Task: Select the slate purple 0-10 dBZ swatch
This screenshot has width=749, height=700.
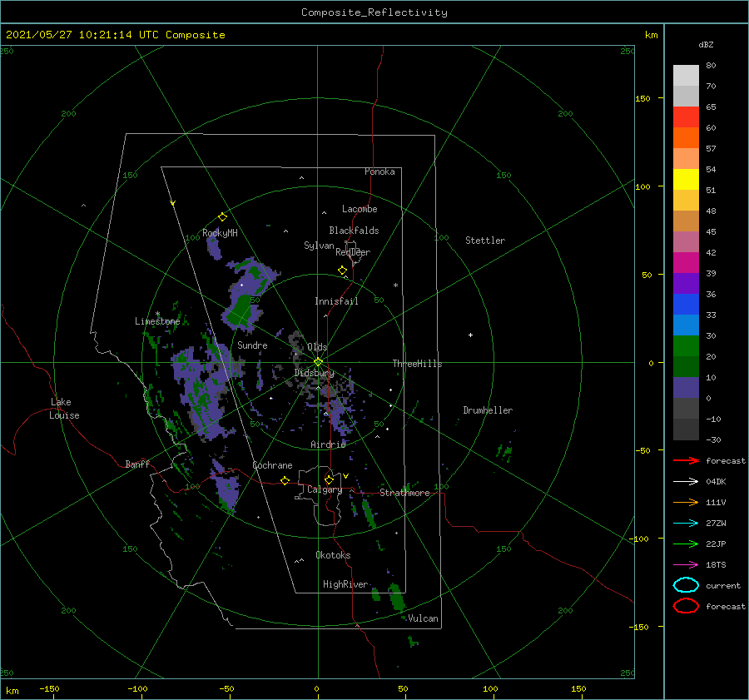Action: point(686,387)
